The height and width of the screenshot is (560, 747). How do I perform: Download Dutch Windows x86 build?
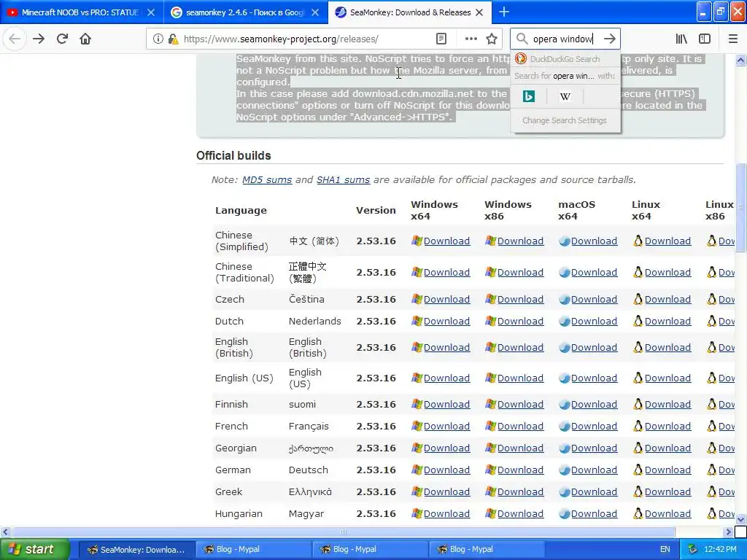point(520,322)
